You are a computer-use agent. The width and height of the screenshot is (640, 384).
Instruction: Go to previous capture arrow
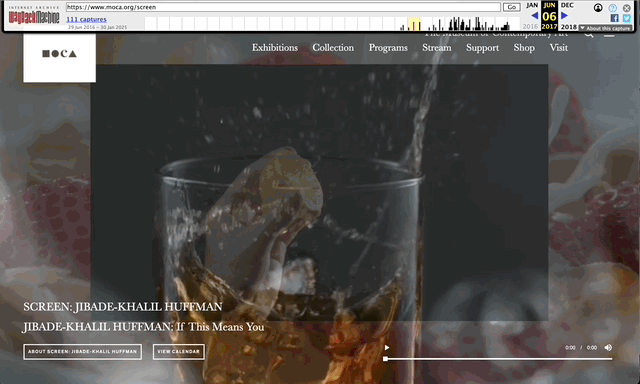coord(534,16)
